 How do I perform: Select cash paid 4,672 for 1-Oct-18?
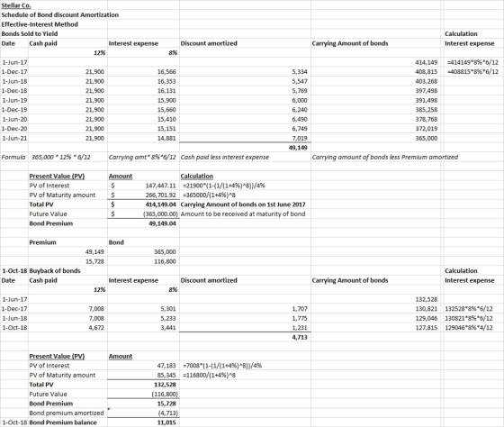tap(96, 328)
